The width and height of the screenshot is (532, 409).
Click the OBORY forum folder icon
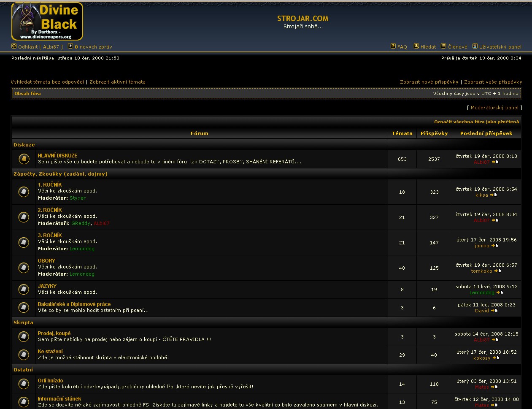(24, 268)
